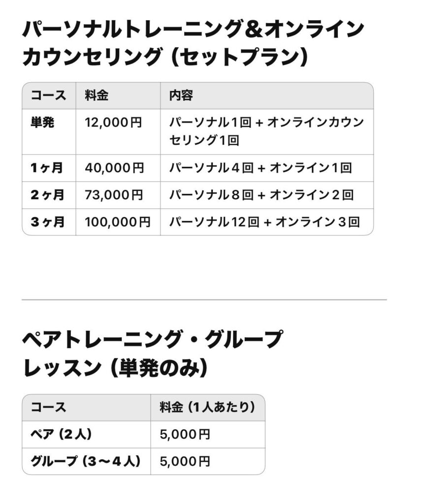
Task: Select the 100,000円 price cell
Action: pyautogui.click(x=118, y=222)
